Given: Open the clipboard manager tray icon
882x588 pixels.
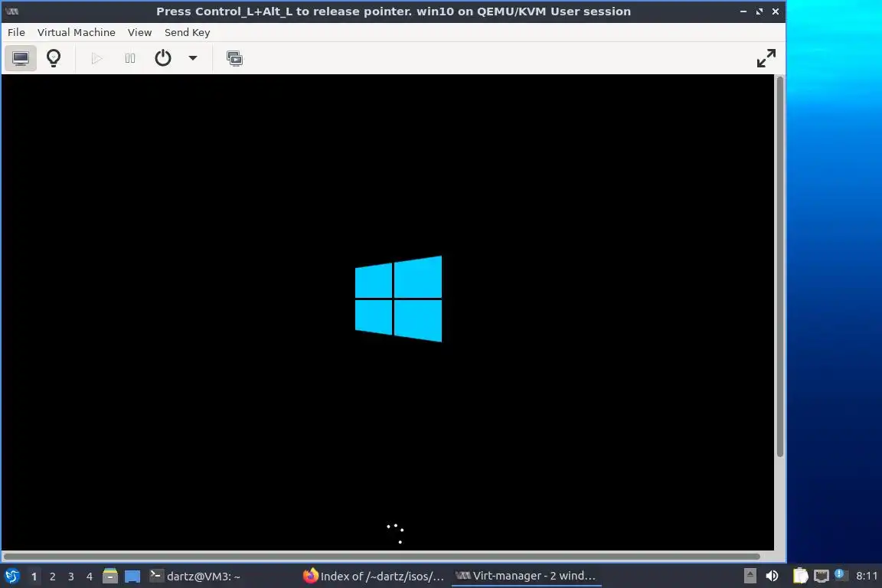Looking at the screenshot, I should (x=800, y=576).
